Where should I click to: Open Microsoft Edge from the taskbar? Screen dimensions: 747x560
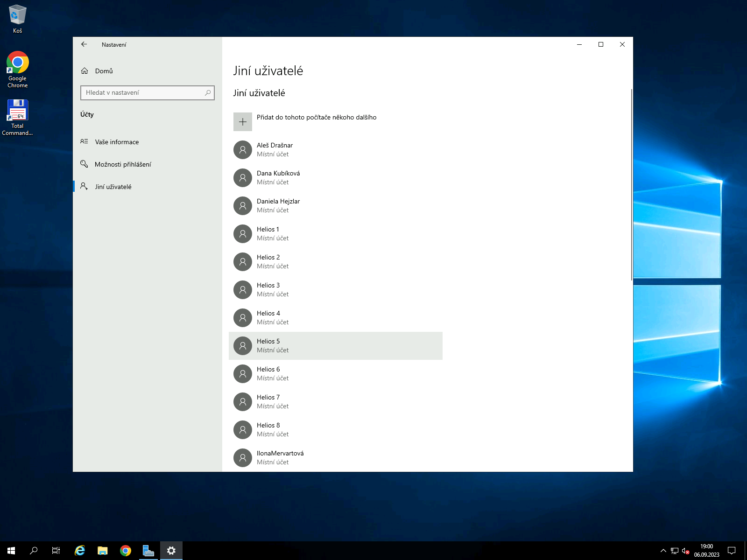(x=79, y=551)
